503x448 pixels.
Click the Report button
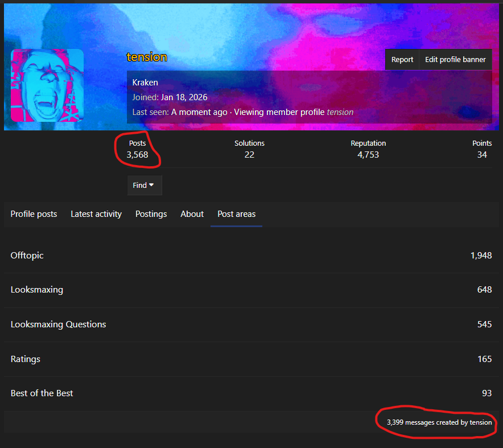[x=402, y=59]
